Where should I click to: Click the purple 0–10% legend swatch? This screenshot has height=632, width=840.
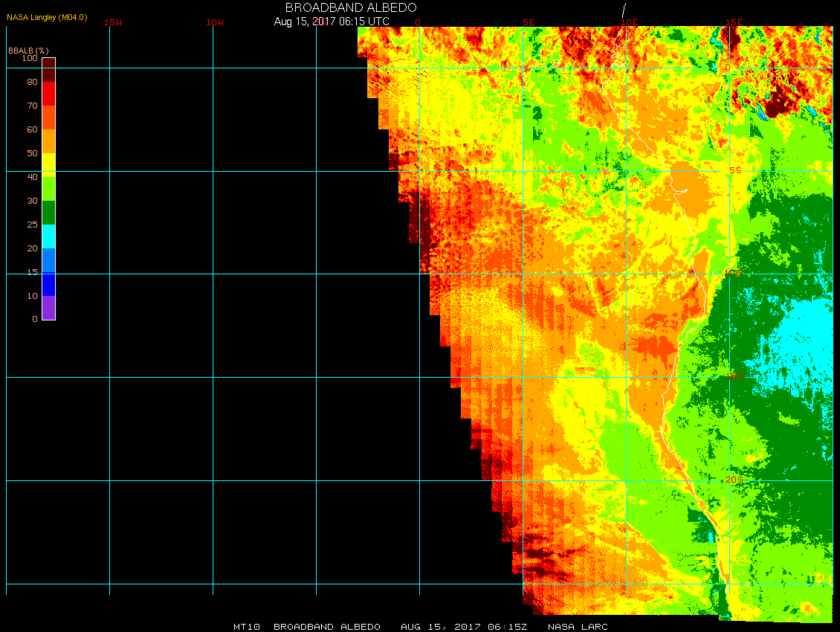click(x=48, y=307)
